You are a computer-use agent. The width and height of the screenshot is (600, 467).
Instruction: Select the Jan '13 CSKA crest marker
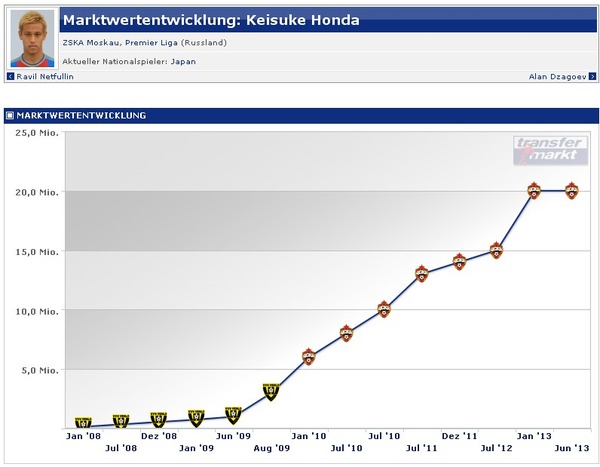[534, 191]
